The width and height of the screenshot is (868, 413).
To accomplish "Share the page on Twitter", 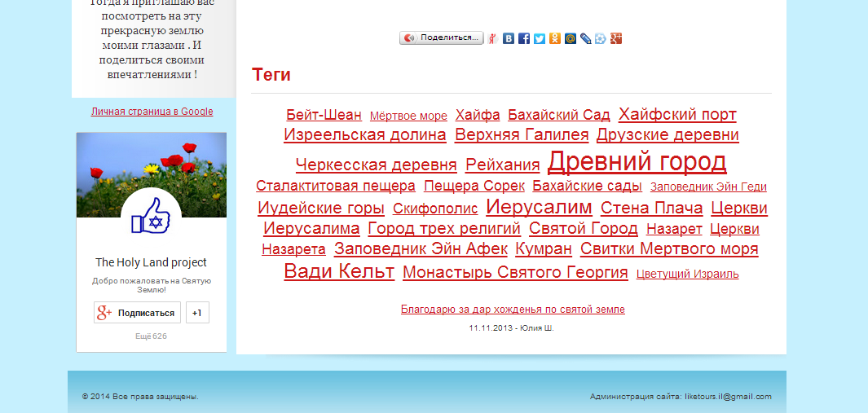I will pyautogui.click(x=540, y=38).
